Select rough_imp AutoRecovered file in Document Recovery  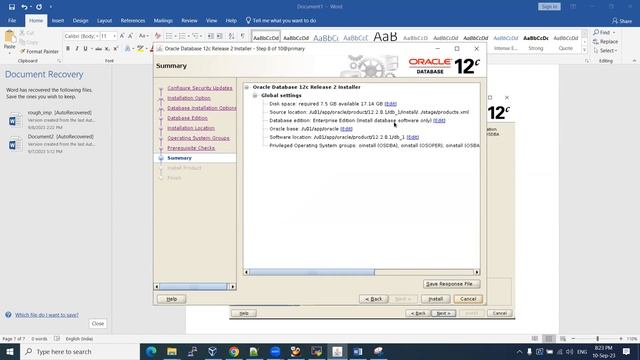(52, 120)
